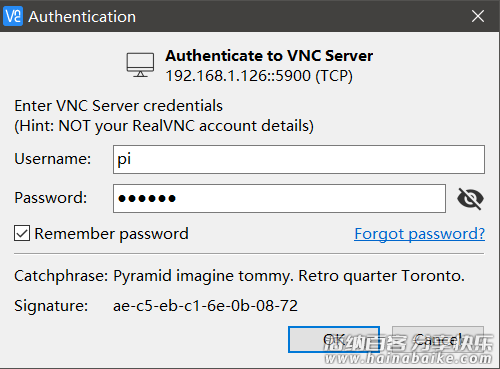Image resolution: width=500 pixels, height=369 pixels.
Task: Confirm credentials with the OK button
Action: click(x=334, y=339)
